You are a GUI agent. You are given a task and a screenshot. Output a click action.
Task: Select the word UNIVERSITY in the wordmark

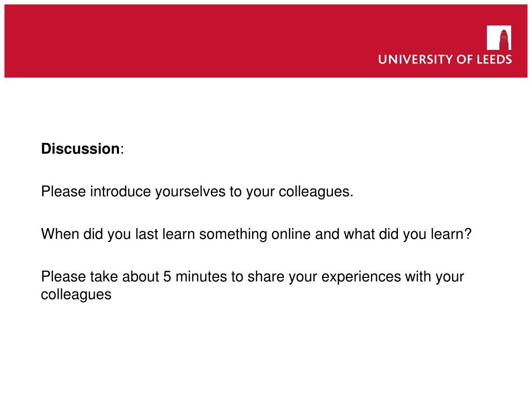415,59
